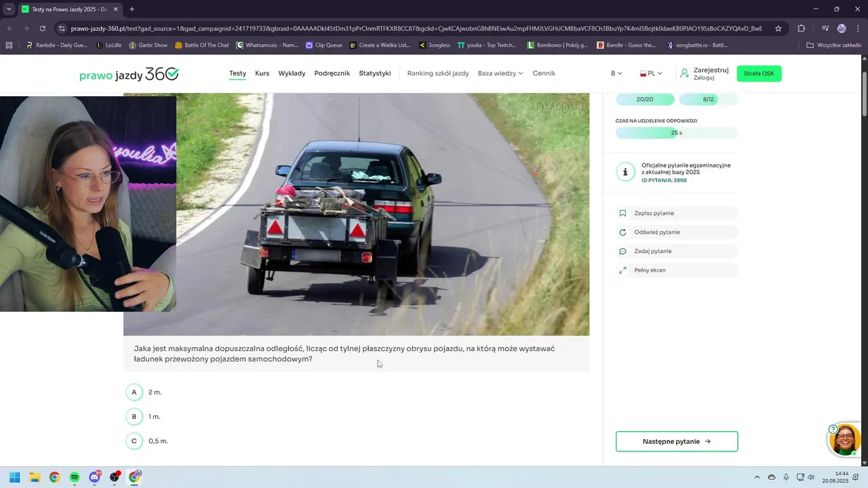Screen dimensions: 868x488
Task: Click the Pełny ekran button
Action: coord(677,270)
